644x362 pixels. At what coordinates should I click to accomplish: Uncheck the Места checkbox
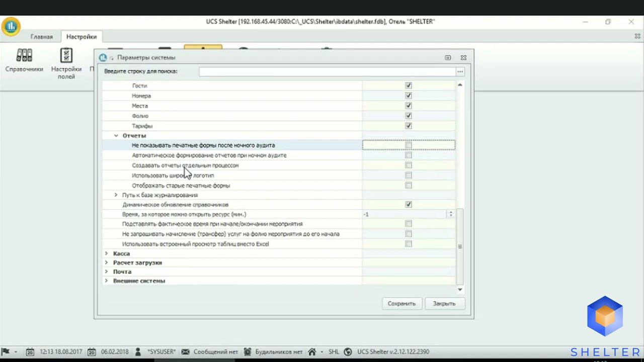pyautogui.click(x=409, y=106)
